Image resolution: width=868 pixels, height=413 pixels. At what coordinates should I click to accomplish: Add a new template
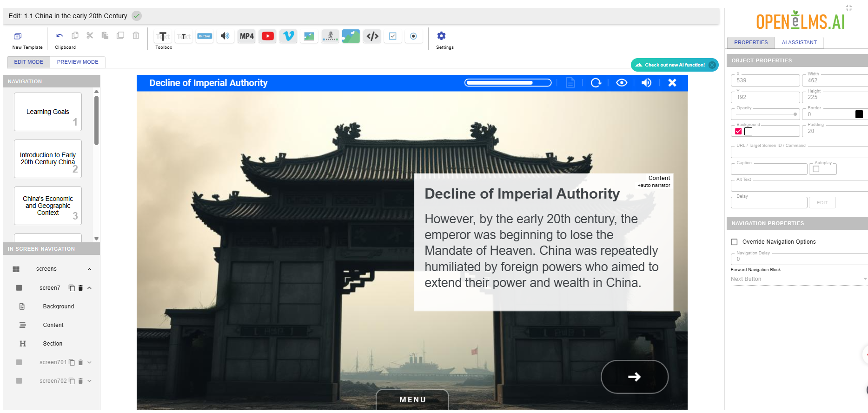[x=18, y=36]
